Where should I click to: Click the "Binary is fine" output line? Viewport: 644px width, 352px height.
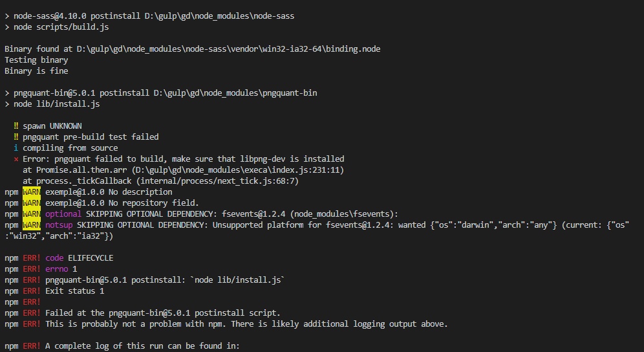click(x=36, y=71)
